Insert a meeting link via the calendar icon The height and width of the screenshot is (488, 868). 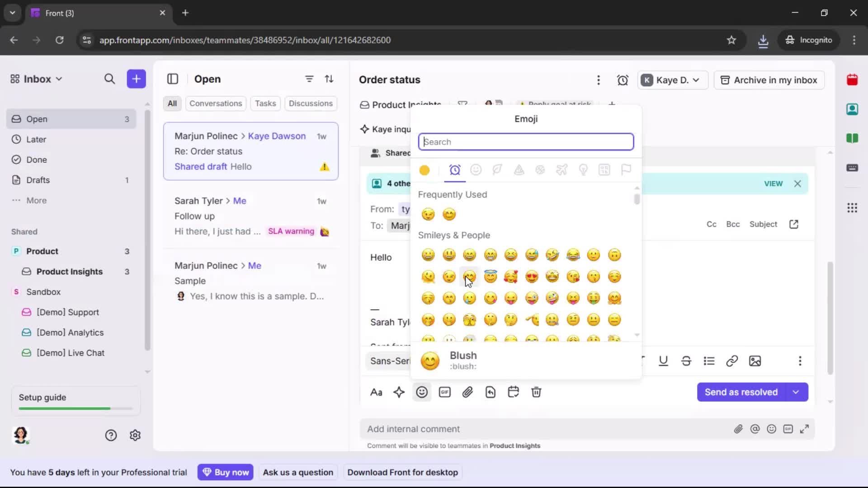(x=513, y=392)
